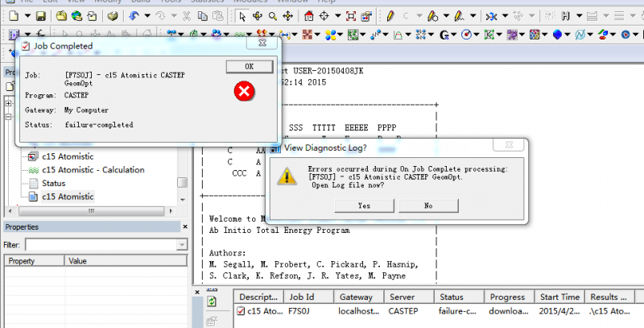Screen dimensions: 644x328
Task: Click the open folder toolbar icon
Action: click(x=61, y=16)
